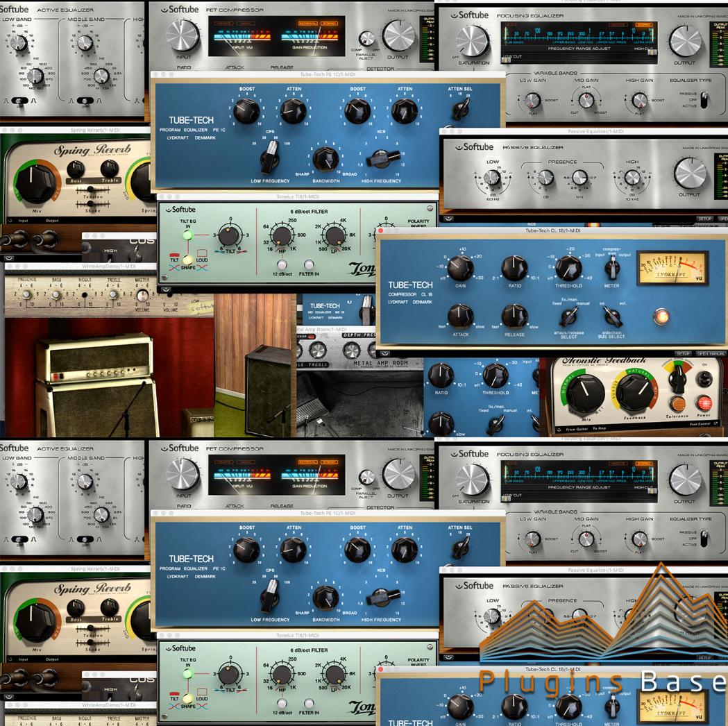
Task: Click the OUTPUT knob on upper FET Compressor
Action: point(399,35)
